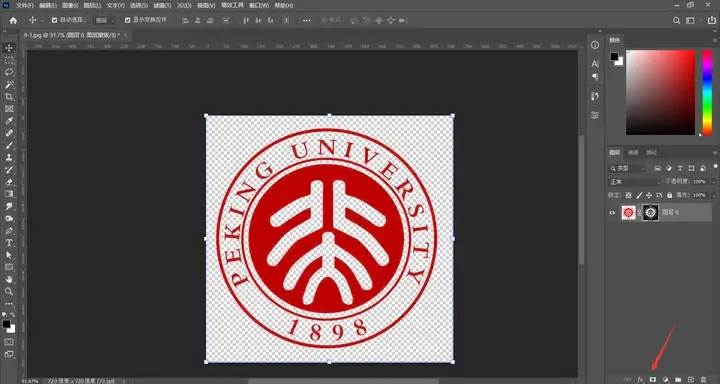The height and width of the screenshot is (384, 720).
Task: Select the Rectangular Marquee tool
Action: pyautogui.click(x=9, y=60)
